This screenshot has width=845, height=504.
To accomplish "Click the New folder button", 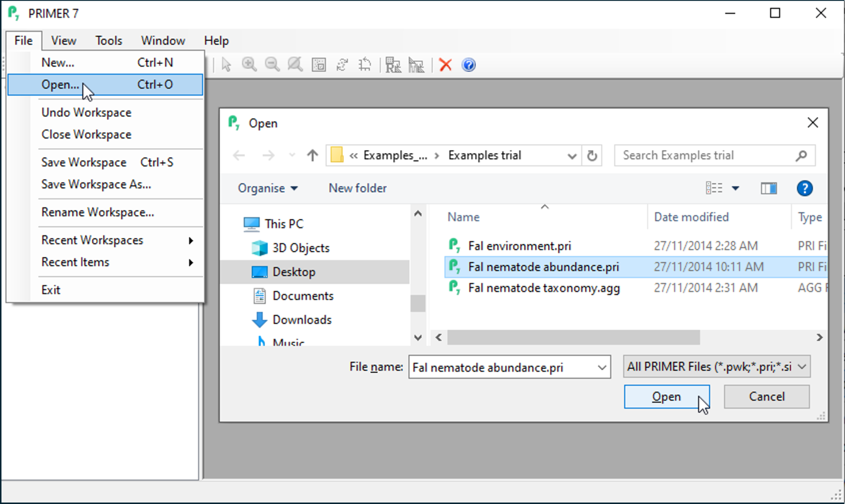I will tap(358, 188).
